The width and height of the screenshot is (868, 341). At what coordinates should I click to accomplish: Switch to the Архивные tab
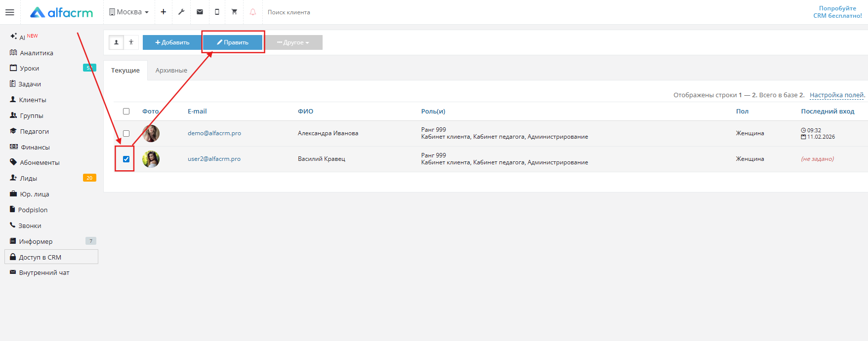click(171, 71)
